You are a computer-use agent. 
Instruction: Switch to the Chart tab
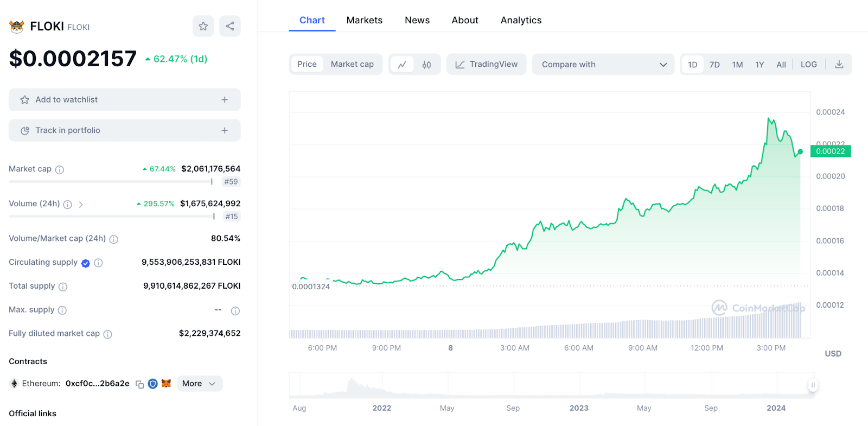point(312,20)
